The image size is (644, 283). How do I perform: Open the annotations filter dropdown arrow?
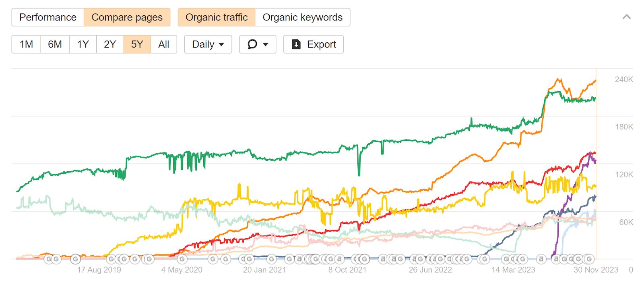pyautogui.click(x=265, y=44)
